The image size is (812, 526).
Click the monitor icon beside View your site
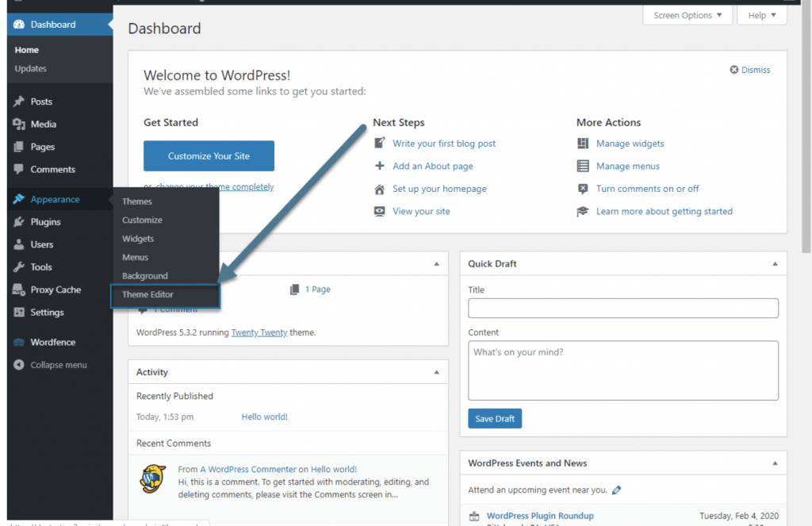[x=380, y=212]
